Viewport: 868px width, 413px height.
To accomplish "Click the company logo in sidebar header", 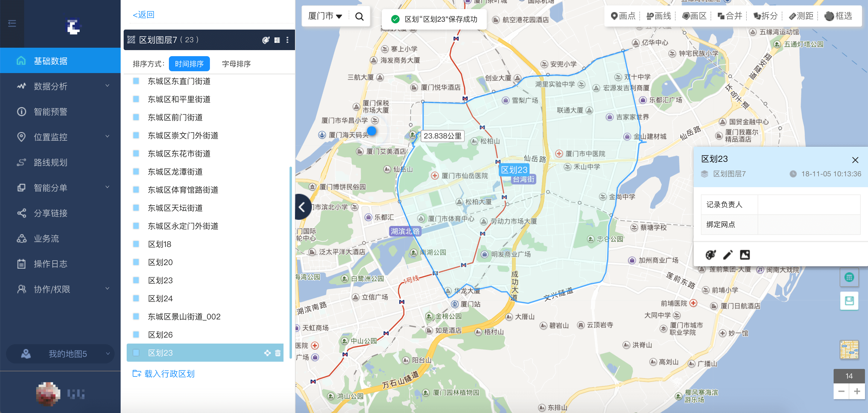I will (x=73, y=26).
